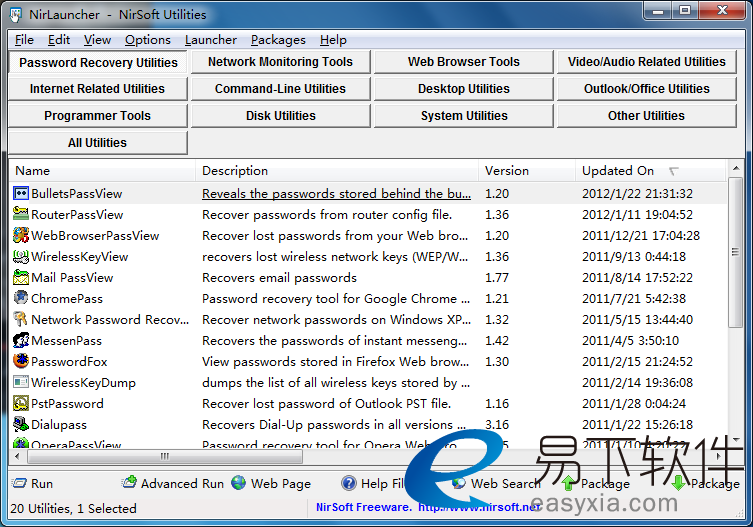Sort list by Name column header
The width and height of the screenshot is (753, 527).
point(102,171)
